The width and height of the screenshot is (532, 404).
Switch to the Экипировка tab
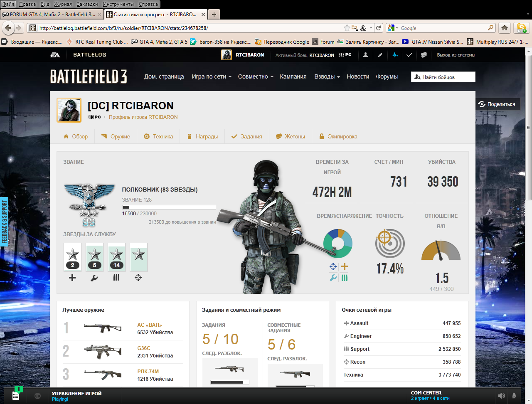click(338, 136)
